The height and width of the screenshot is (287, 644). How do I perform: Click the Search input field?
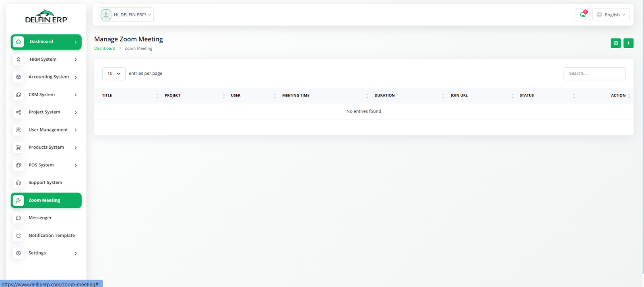(x=594, y=74)
